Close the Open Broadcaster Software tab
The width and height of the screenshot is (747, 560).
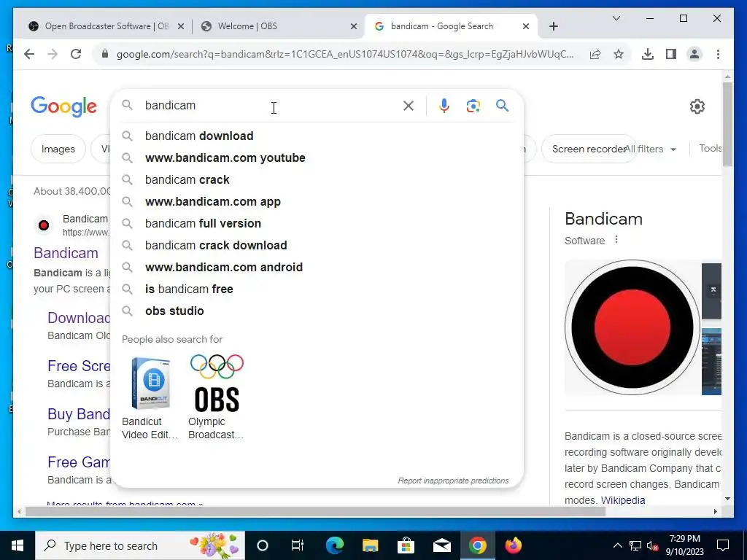(x=181, y=27)
